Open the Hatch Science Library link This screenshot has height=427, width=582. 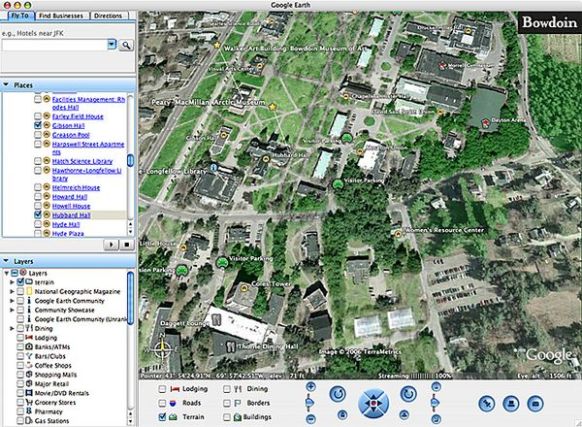(x=82, y=161)
